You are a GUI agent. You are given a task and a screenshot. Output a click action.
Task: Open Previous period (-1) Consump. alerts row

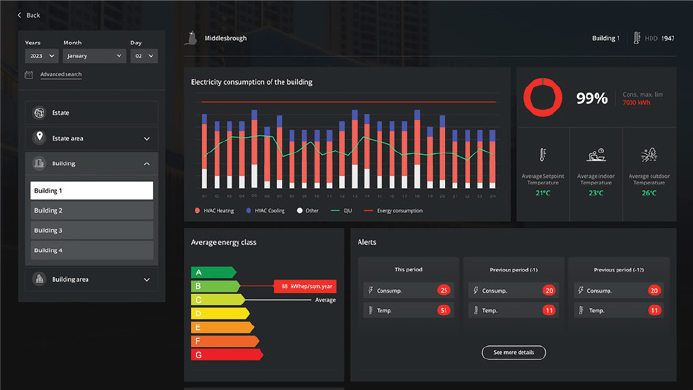point(514,291)
